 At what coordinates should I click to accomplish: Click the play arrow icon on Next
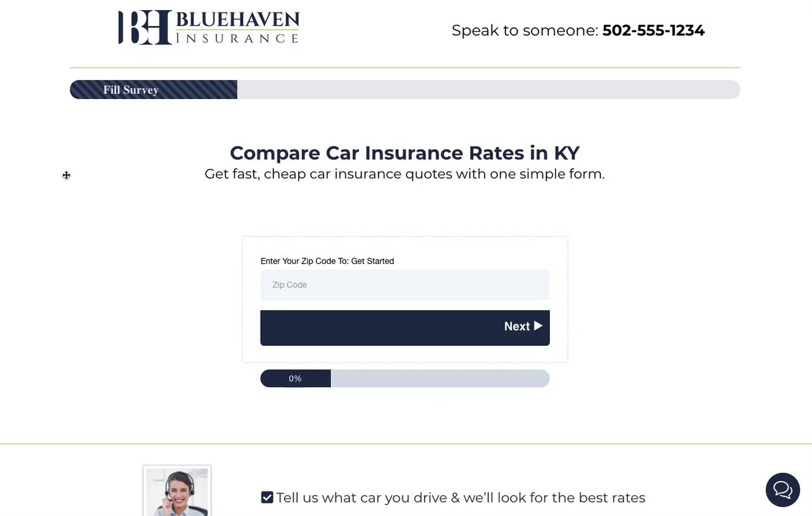538,326
